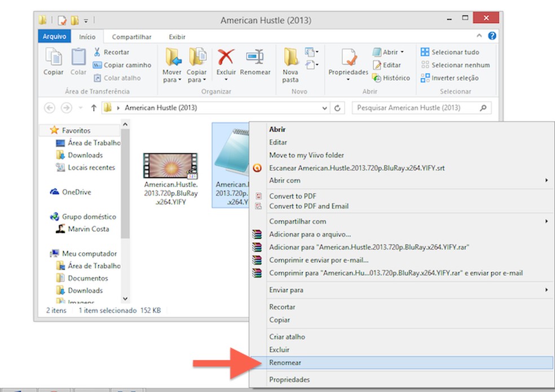Screen dimensions: 555x392
Task: Expand the Abrir com submenu
Action: (x=402, y=180)
